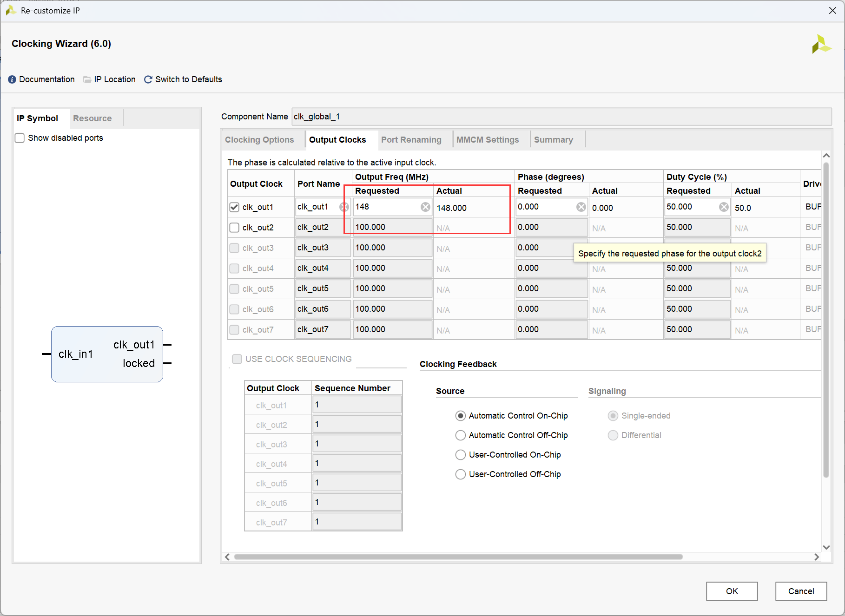Click the clk_out3 requested frequency field

392,248
